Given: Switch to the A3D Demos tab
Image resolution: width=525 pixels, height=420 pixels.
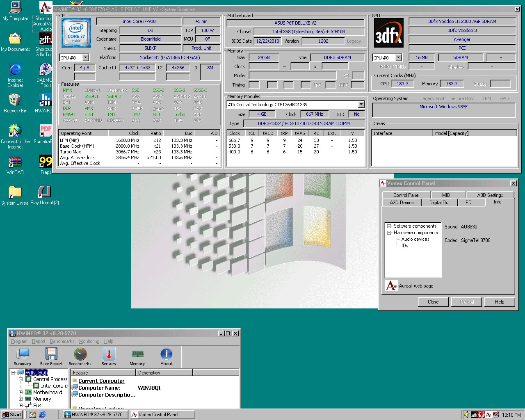Looking at the screenshot, I should (402, 203).
